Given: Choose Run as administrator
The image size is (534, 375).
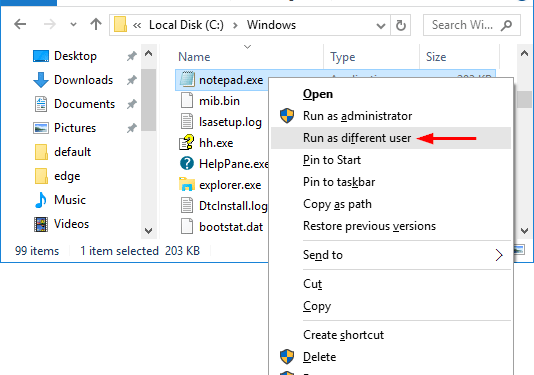Looking at the screenshot, I should pyautogui.click(x=391, y=116).
